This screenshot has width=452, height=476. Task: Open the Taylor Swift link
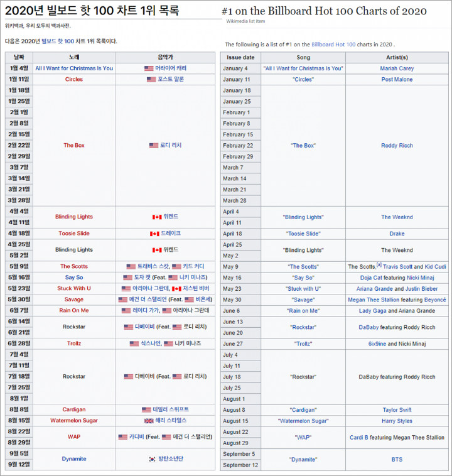click(x=397, y=410)
